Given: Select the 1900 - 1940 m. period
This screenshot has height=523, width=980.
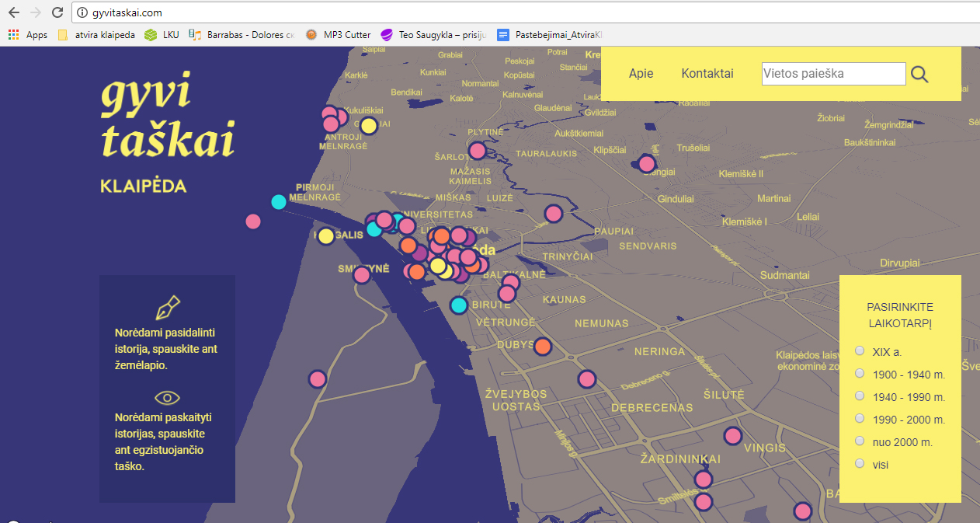Looking at the screenshot, I should [860, 374].
